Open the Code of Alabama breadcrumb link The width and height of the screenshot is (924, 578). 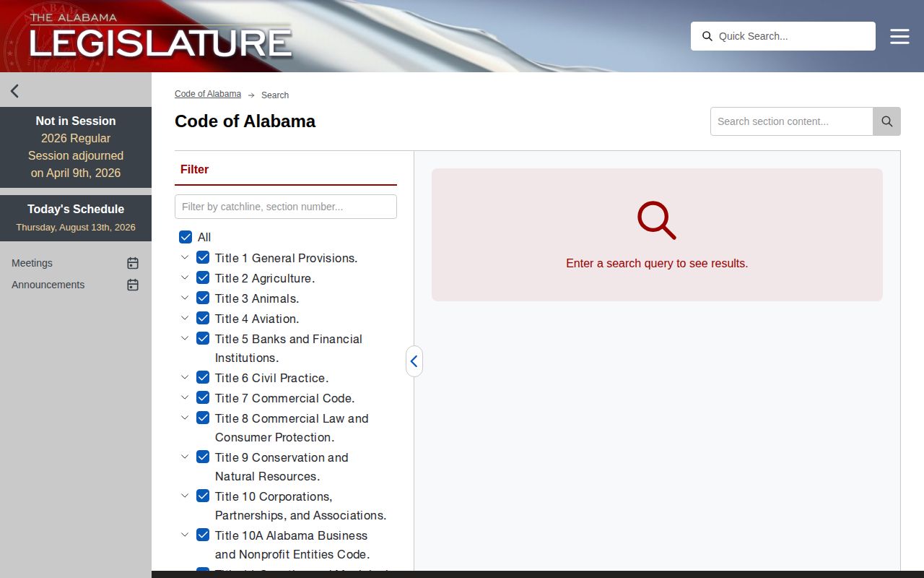pos(208,94)
